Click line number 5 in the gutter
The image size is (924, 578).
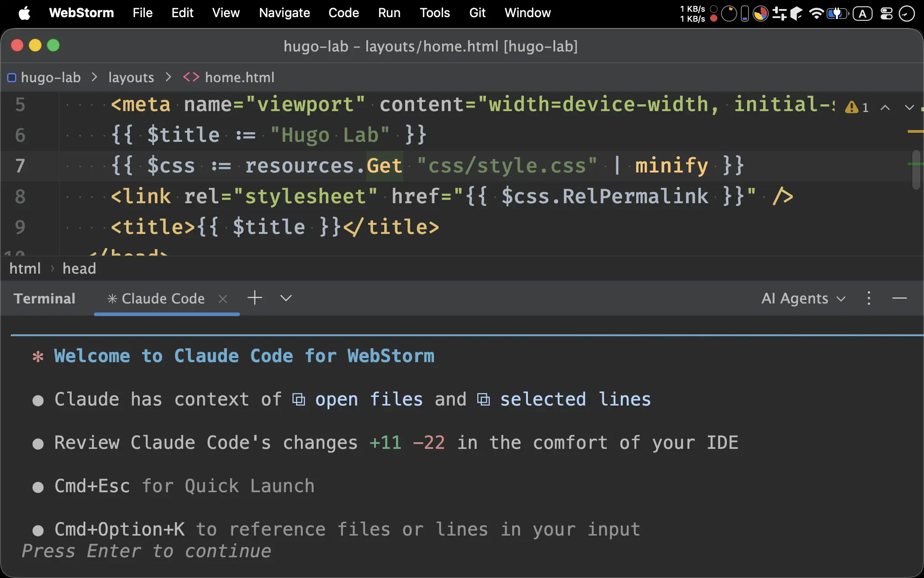[x=20, y=104]
